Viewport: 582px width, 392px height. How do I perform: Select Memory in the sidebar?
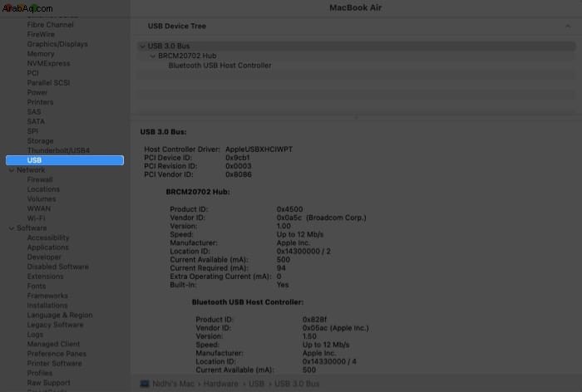41,53
